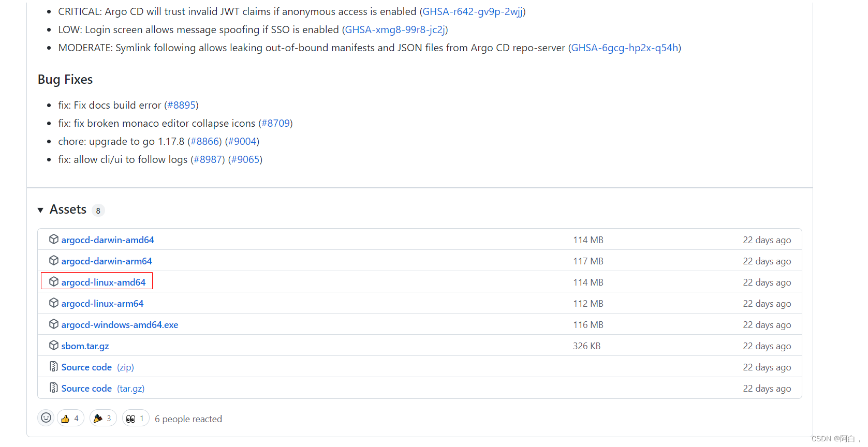
Task: Click package icon beside argocd-windows-amd64.exe
Action: [54, 324]
